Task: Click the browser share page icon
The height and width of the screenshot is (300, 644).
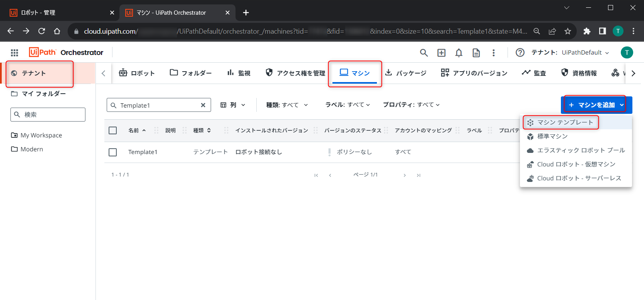Action: (x=552, y=31)
